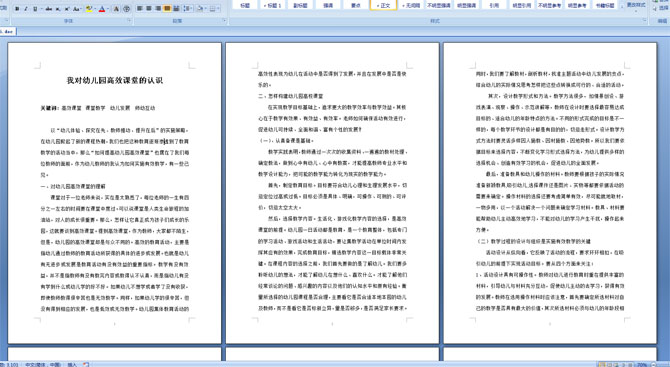The width and height of the screenshot is (670, 367).
Task: Click the 插入 insert mode in status bar
Action: click(72, 364)
